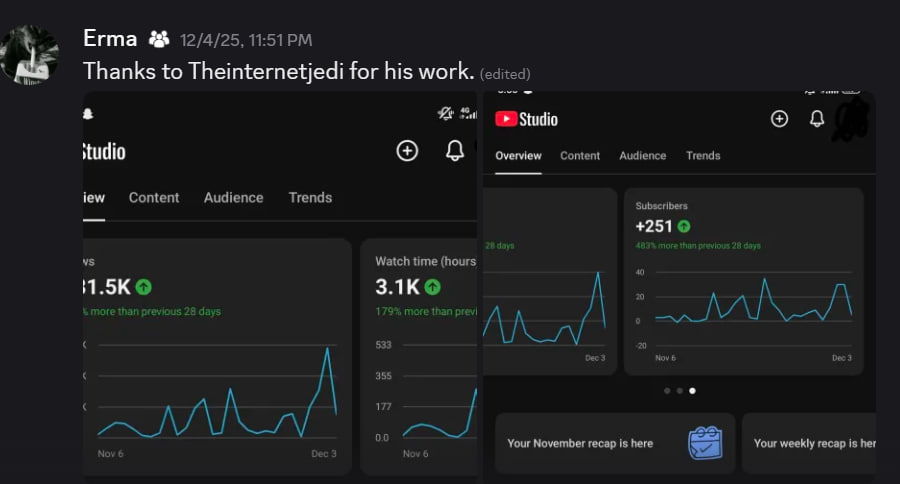Click the role icon beside Erma's name
900x484 pixels.
[159, 40]
